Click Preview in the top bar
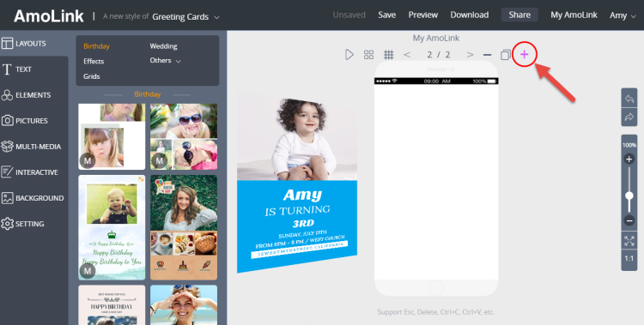Image resolution: width=644 pixels, height=325 pixels. click(x=423, y=15)
